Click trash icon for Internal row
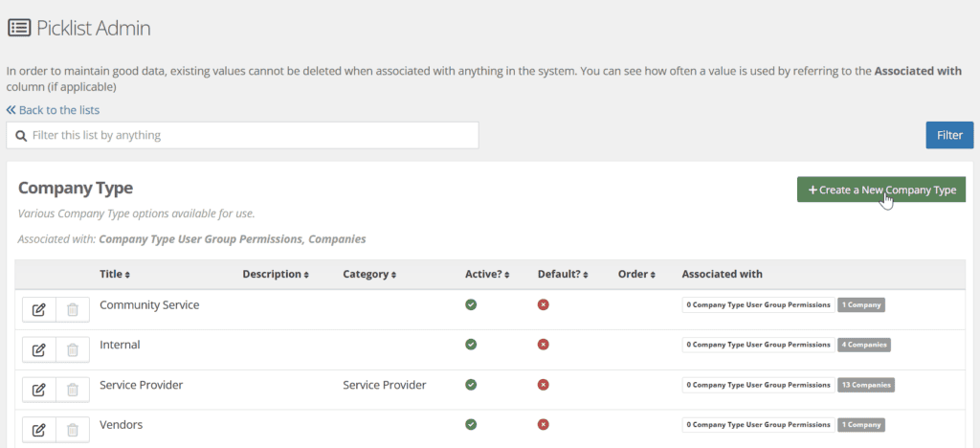The height and width of the screenshot is (448, 980). click(73, 349)
